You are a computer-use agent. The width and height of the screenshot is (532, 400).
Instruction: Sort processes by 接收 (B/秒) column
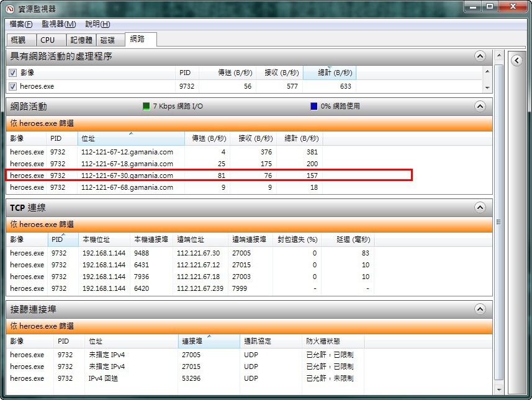tap(279, 73)
